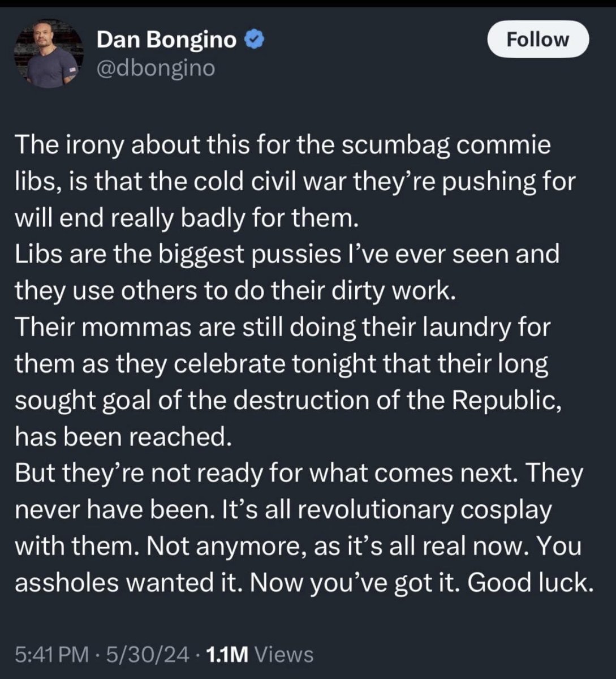
Task: Open the Dan Bongino display name
Action: point(167,40)
